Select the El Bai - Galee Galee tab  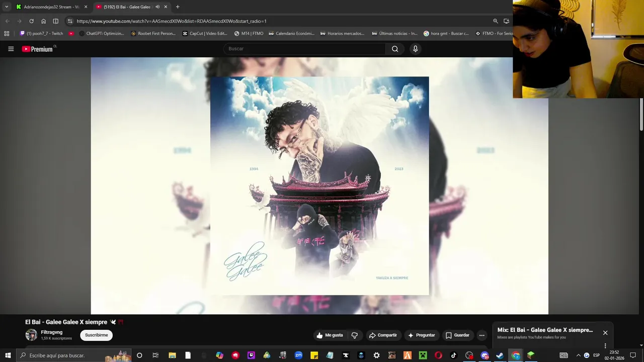coord(132,7)
